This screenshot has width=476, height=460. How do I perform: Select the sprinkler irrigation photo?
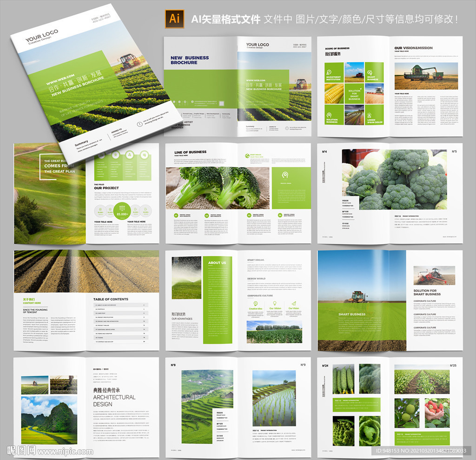186,277
